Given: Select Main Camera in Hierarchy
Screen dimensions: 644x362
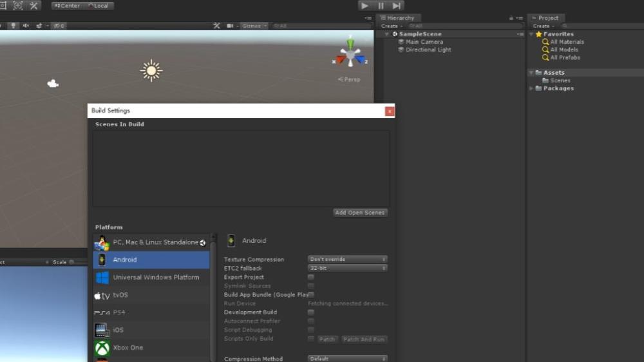Looking at the screenshot, I should click(x=424, y=42).
